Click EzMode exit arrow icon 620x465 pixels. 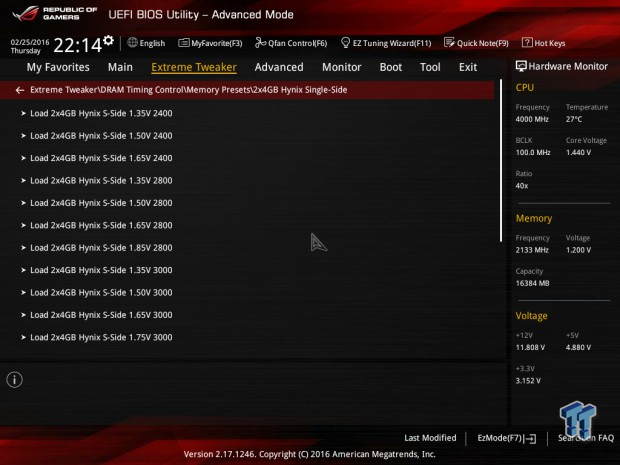point(531,438)
